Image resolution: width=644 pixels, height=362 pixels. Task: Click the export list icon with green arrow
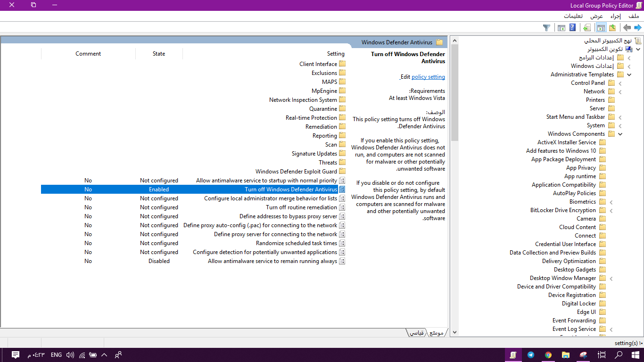tap(586, 28)
